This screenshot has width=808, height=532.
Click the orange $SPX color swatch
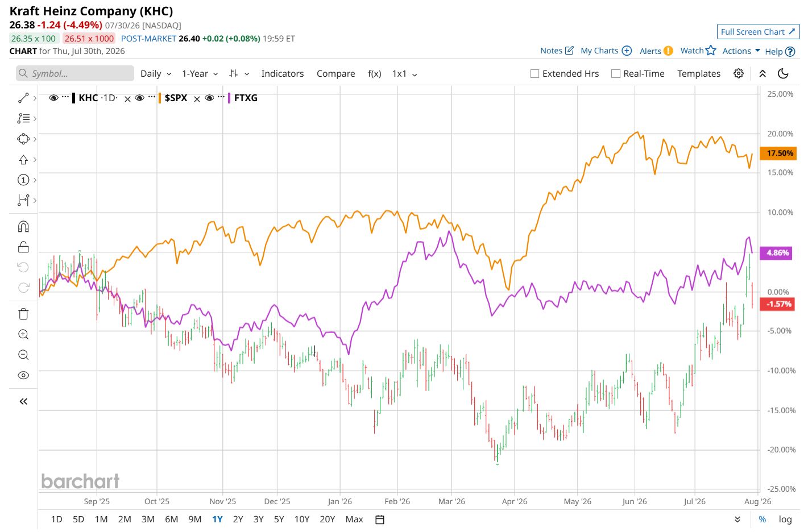tap(160, 98)
